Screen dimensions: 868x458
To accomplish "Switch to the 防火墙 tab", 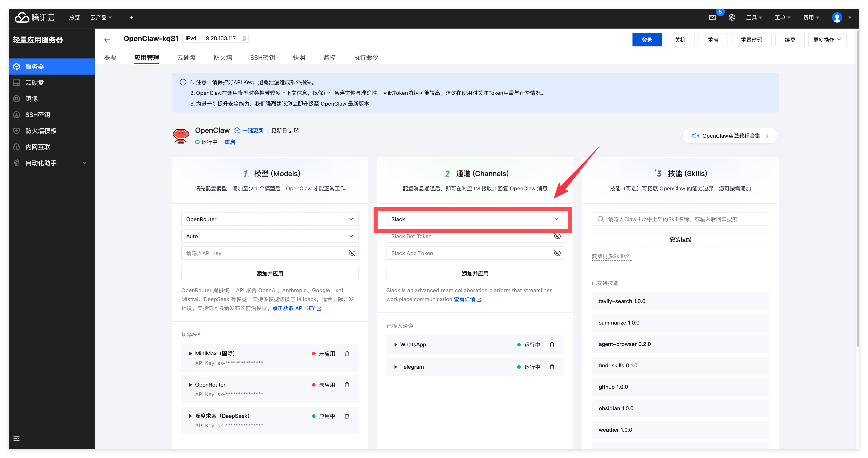I will point(223,58).
